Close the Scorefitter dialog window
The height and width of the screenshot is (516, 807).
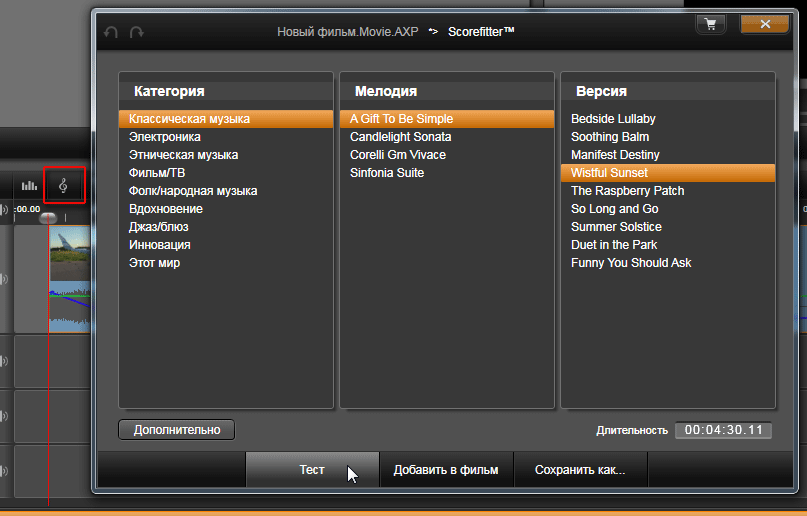[x=765, y=24]
